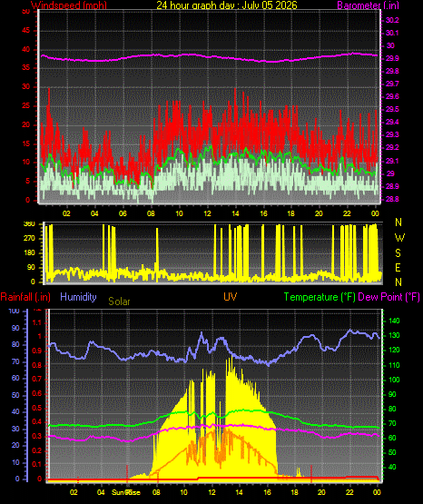
Task: Click the '29.5' barometer scale value
Action: [x=392, y=109]
